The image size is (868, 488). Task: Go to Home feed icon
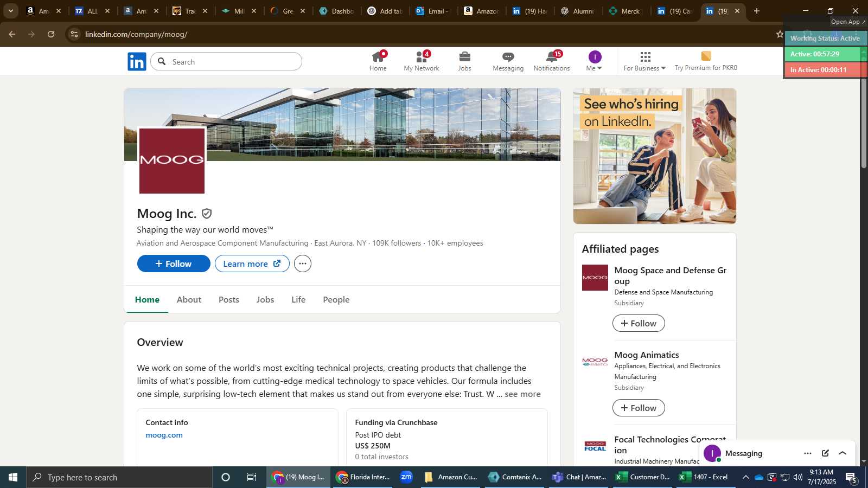click(x=378, y=61)
